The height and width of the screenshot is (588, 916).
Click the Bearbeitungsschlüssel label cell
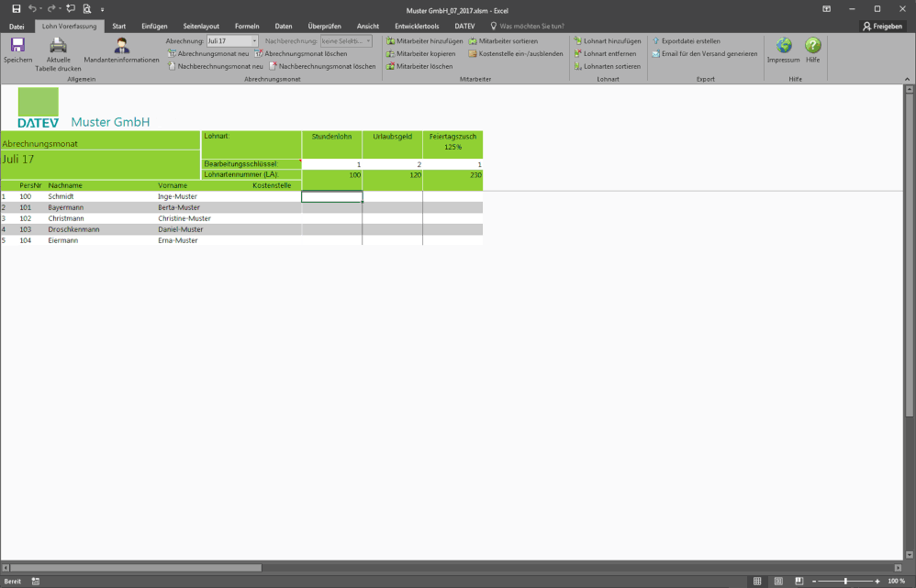pos(251,164)
